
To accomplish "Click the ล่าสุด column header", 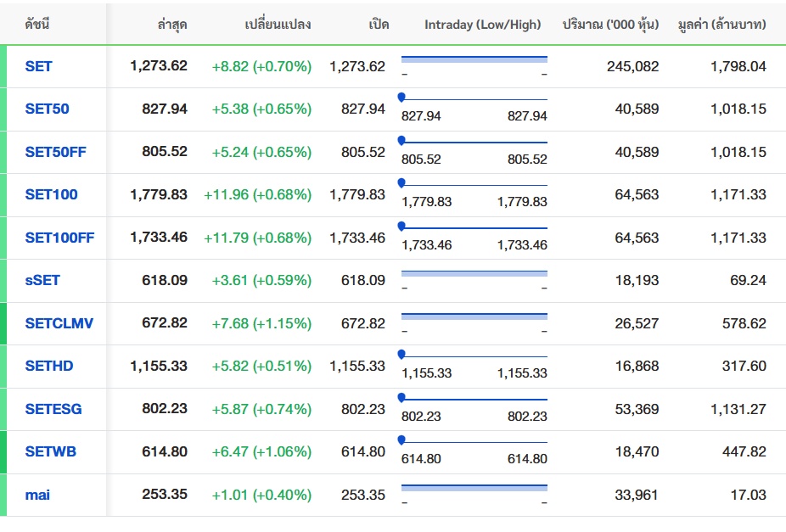I will 172,25.
